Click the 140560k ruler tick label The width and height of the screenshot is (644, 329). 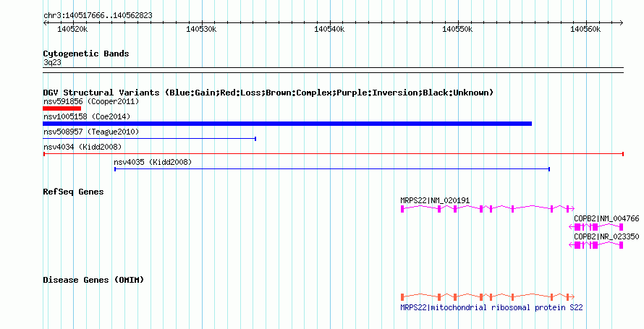[585, 30]
